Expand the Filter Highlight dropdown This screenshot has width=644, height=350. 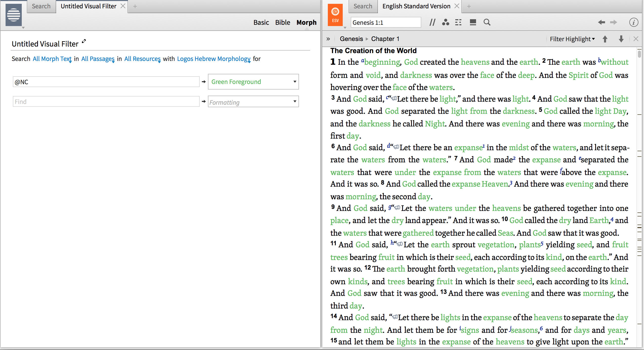[572, 39]
